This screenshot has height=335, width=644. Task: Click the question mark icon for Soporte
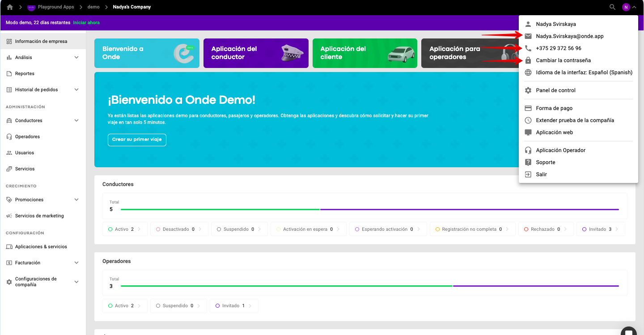pos(528,162)
